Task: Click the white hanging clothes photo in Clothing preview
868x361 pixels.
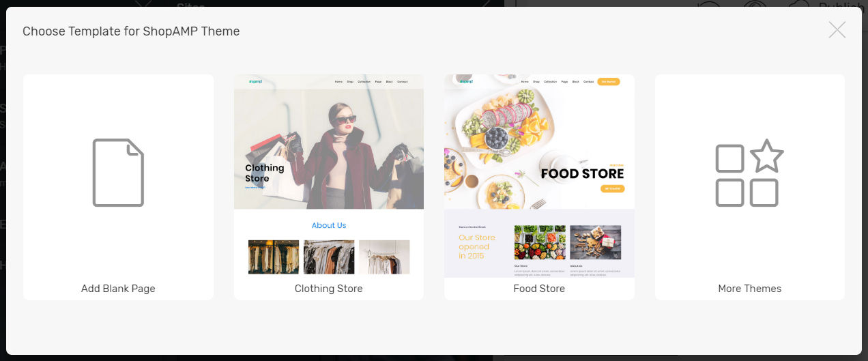Action: tap(384, 257)
